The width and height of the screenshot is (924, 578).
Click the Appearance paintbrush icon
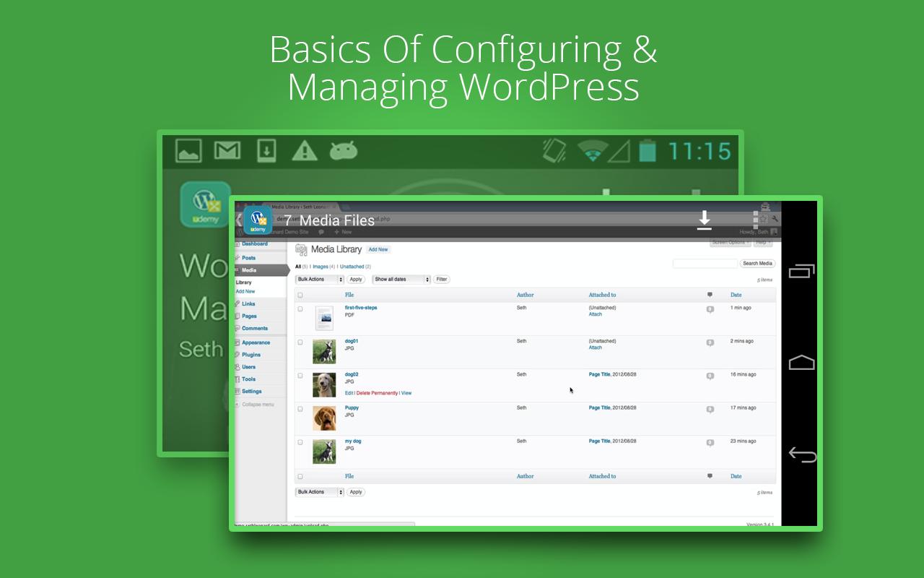[x=237, y=342]
